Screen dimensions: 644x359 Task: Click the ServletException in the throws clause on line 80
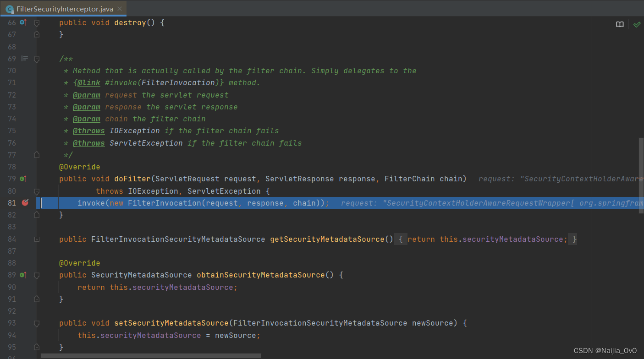click(224, 191)
